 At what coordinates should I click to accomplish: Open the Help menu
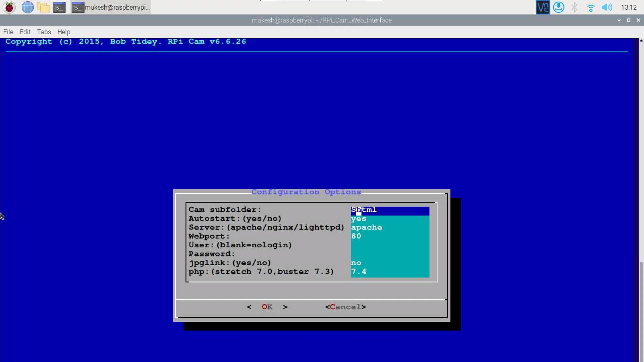pyautogui.click(x=64, y=32)
